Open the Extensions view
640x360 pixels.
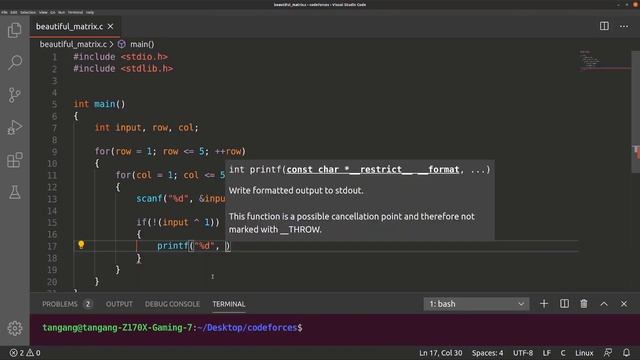(15, 160)
